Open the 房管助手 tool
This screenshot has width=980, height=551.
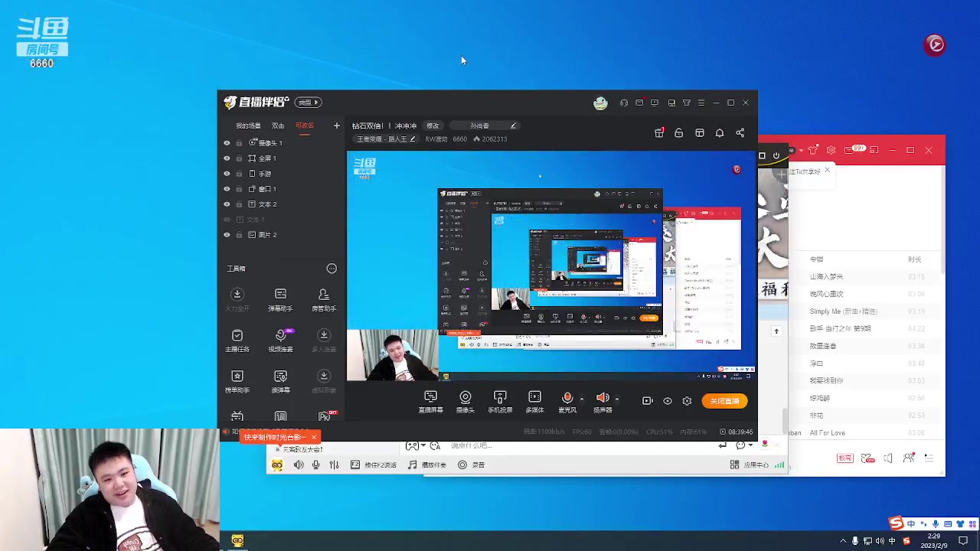324,298
